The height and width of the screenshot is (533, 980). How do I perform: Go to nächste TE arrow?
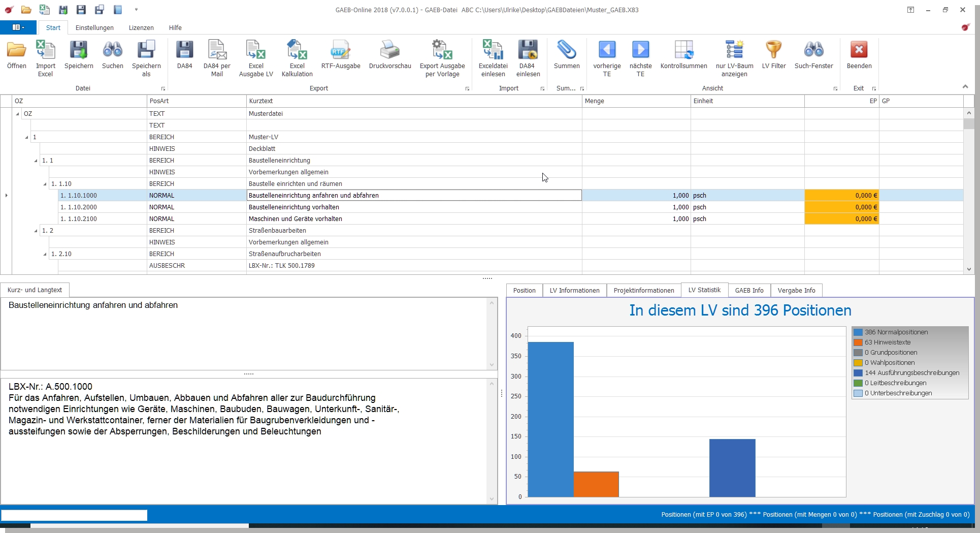point(640,50)
